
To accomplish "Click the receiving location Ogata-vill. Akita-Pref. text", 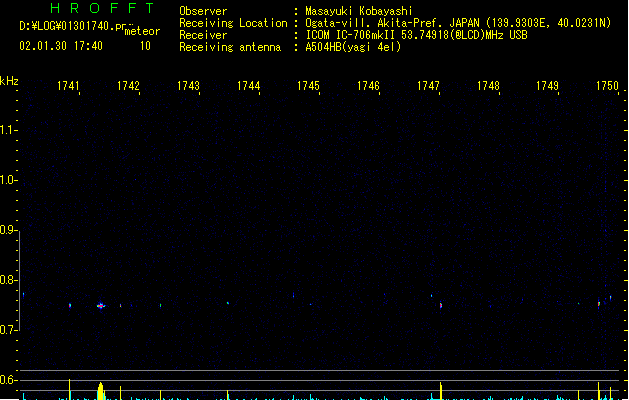I will click(x=373, y=23).
